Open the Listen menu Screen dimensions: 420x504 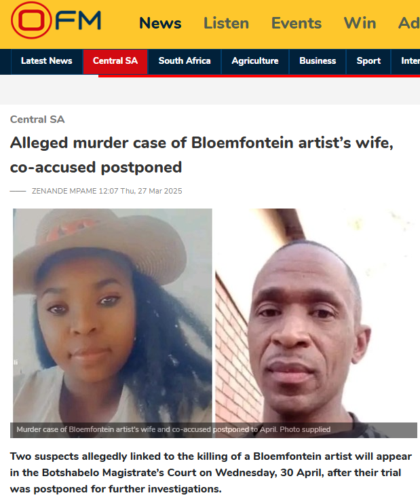227,23
